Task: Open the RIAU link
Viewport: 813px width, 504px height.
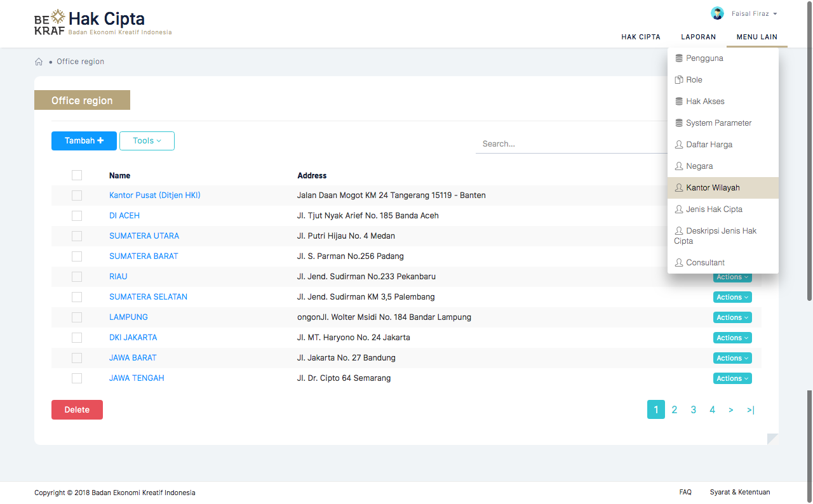Action: [118, 277]
